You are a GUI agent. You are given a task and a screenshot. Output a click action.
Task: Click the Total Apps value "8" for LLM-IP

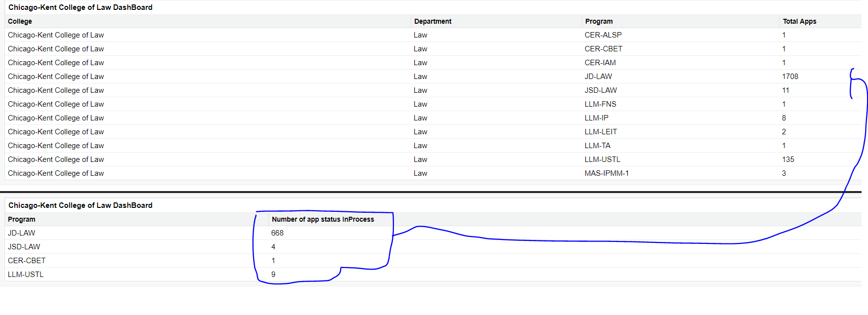(x=784, y=118)
